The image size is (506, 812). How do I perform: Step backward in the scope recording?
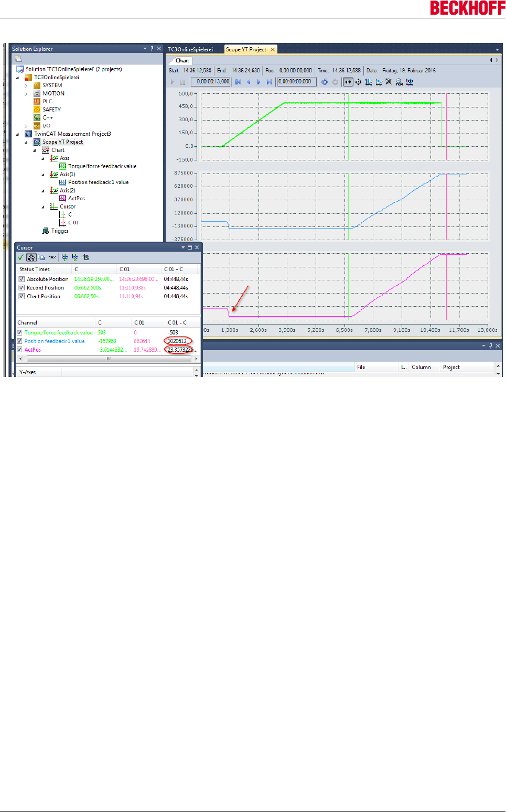(249, 82)
